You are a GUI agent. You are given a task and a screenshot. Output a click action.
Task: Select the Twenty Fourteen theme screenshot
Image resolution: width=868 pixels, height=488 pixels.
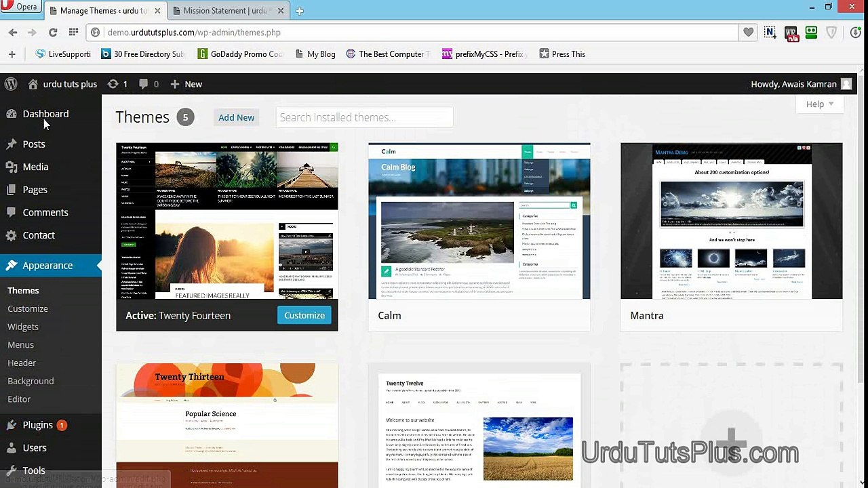(227, 221)
